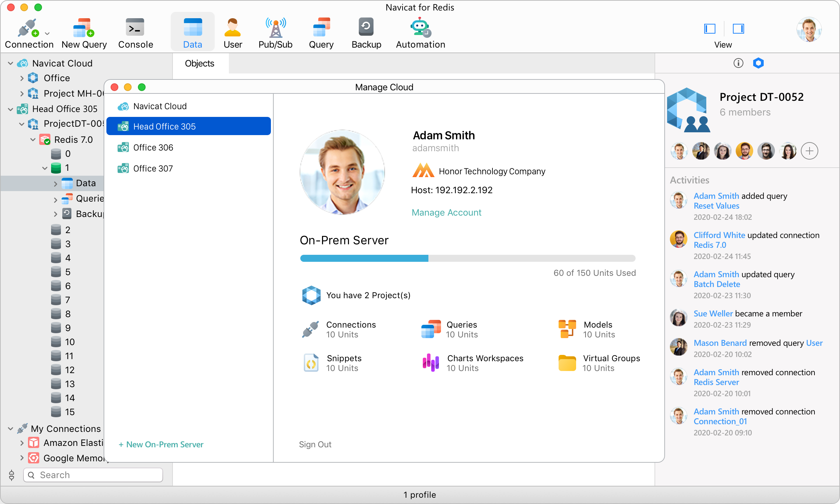This screenshot has width=840, height=504.
Task: Switch to the Objects tab
Action: coord(199,63)
